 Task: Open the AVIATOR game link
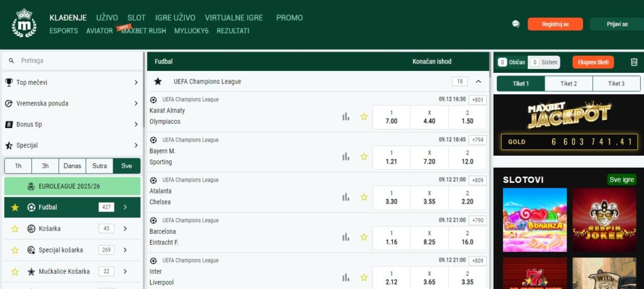pos(99,31)
